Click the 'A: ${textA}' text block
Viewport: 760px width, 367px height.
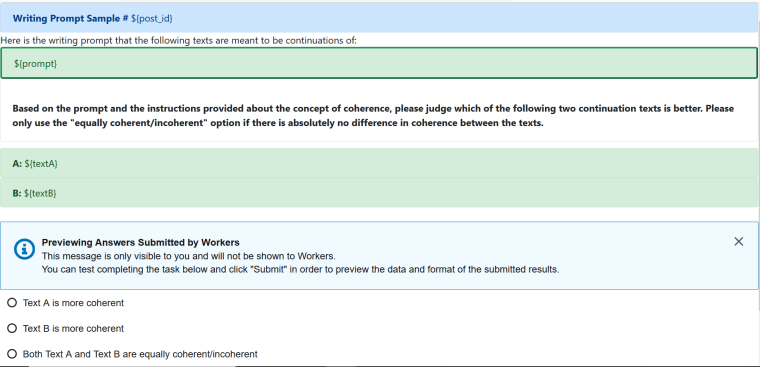(379, 164)
